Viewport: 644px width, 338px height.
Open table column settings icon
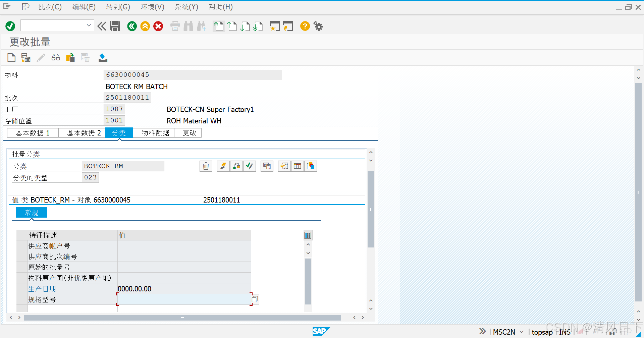(308, 235)
